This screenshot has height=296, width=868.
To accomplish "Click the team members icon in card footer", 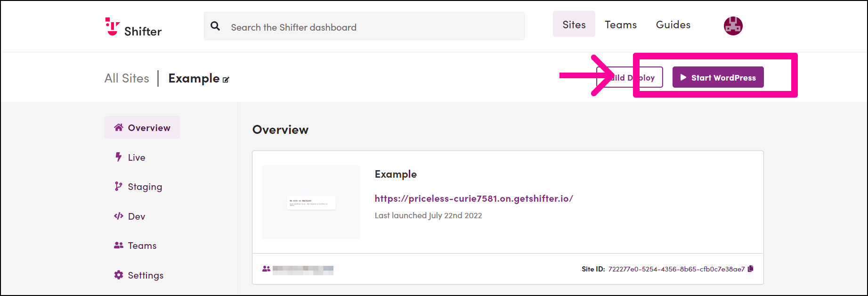I will (266, 269).
